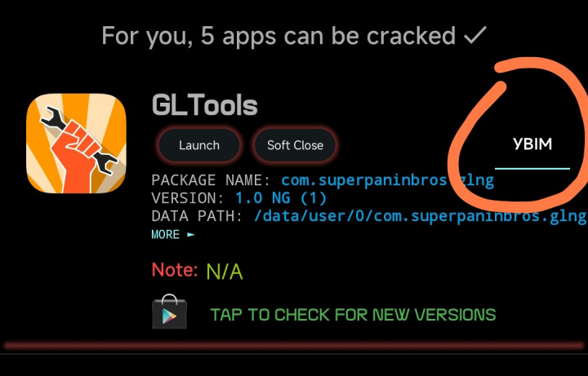Tap the red Note: label
This screenshot has height=376, width=588.
pos(175,270)
